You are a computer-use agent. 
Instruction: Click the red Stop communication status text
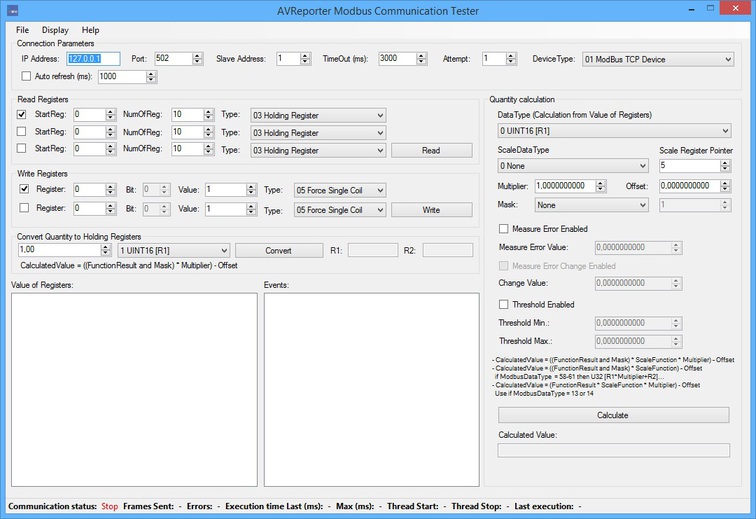[109, 506]
